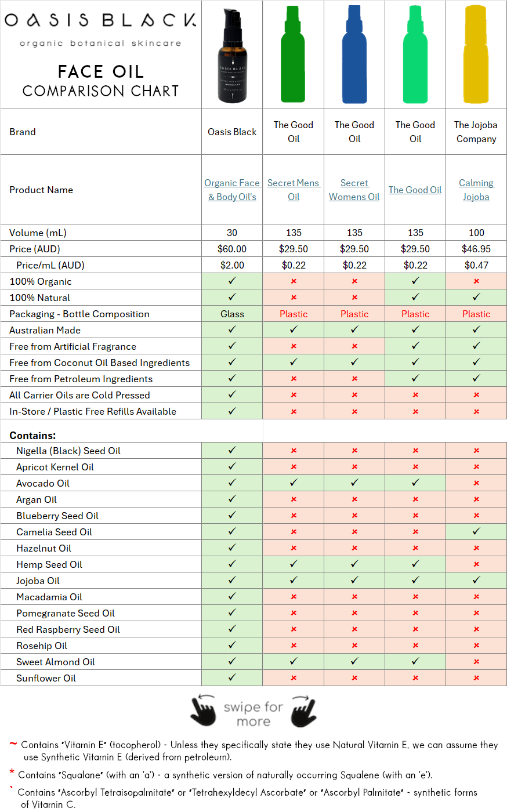This screenshot has width=507, height=812.
Task: Click the 'Sweet Almond Oil' label
Action: click(56, 662)
